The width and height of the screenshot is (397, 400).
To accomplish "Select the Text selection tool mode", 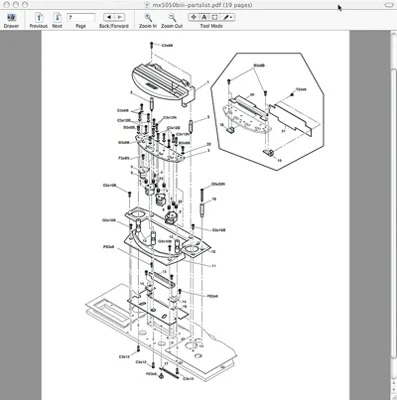I will [x=204, y=17].
